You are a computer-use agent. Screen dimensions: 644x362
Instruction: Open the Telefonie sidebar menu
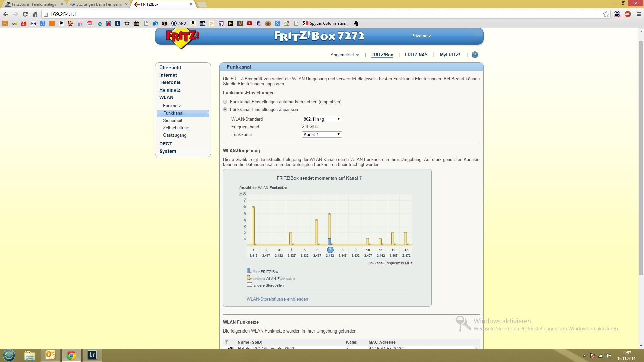pos(170,82)
